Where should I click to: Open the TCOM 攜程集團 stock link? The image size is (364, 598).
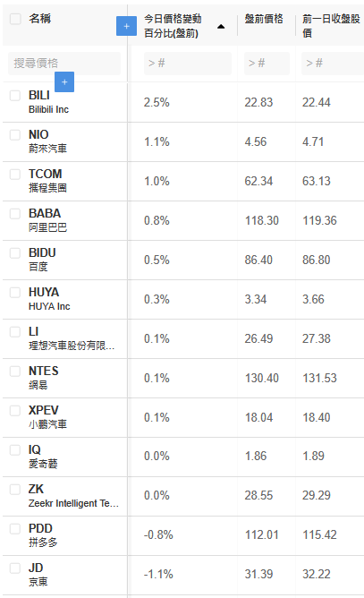(47, 181)
